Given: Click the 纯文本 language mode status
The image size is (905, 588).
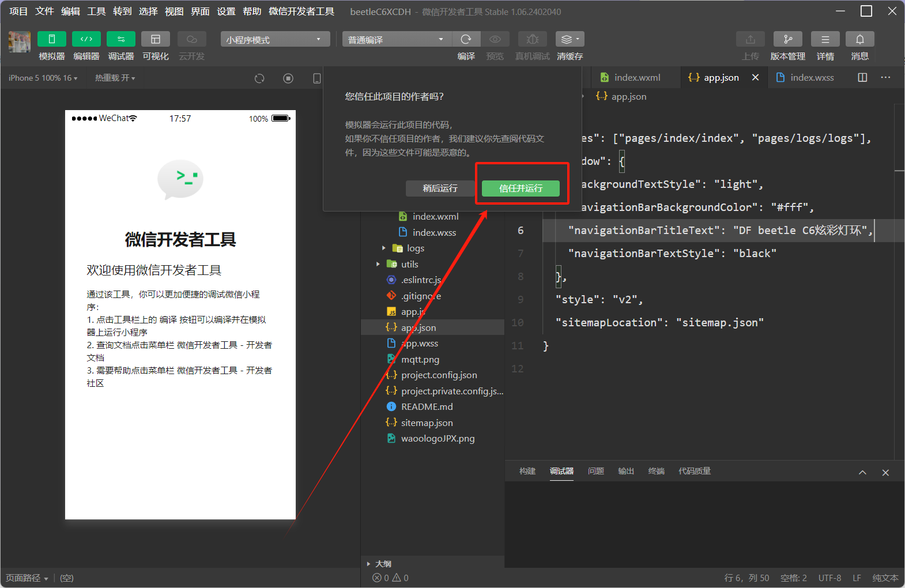Looking at the screenshot, I should 885,578.
